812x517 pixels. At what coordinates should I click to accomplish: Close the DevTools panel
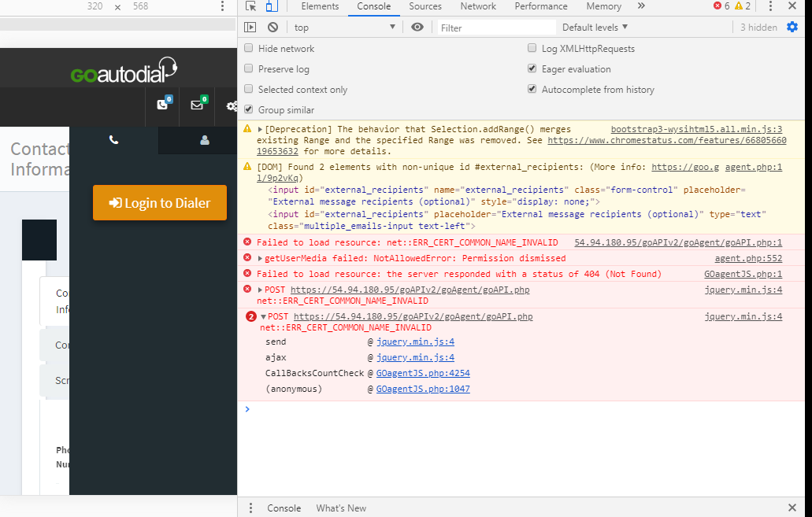click(792, 6)
